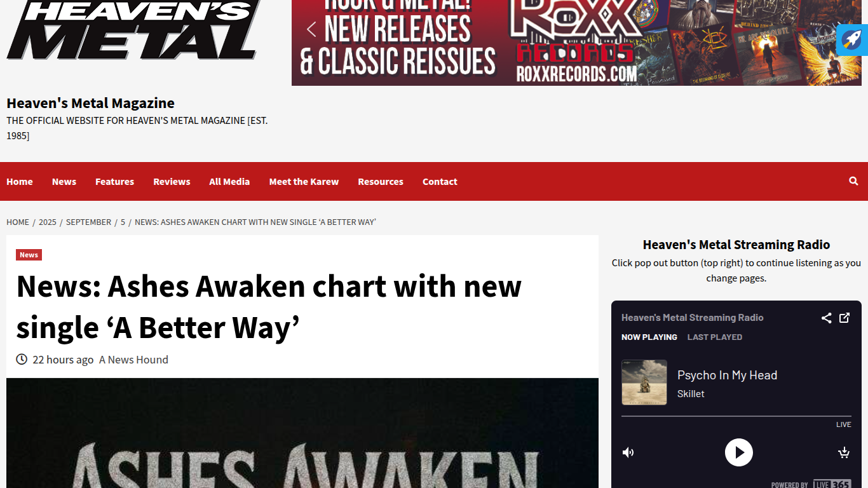The height and width of the screenshot is (488, 868).
Task: Open the Meet the Karew menu
Action: (304, 182)
